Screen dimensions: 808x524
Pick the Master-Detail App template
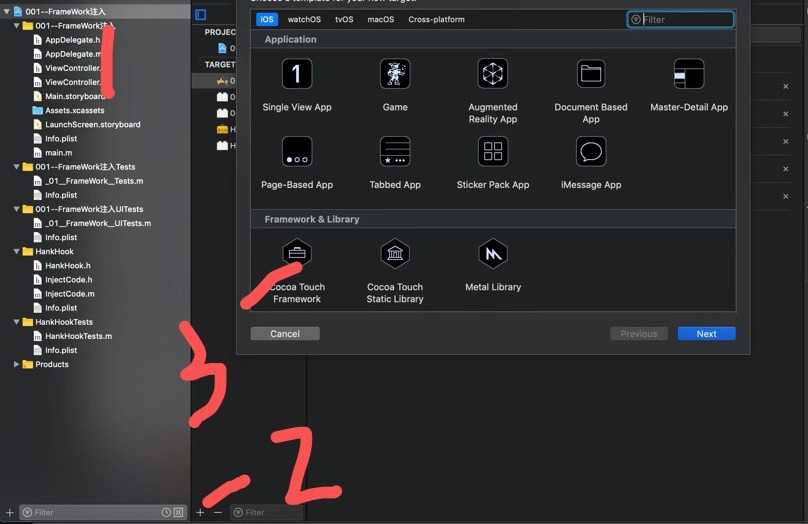(688, 86)
